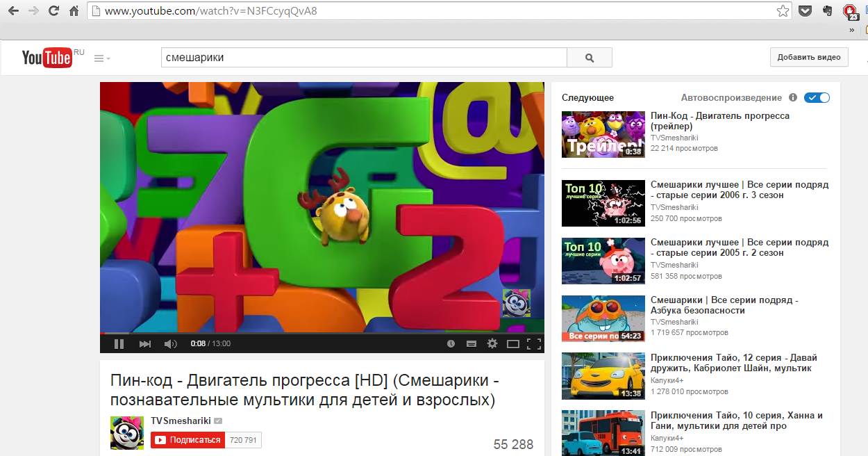The image size is (868, 456).
Task: Show the autoplay info icon
Action: click(793, 98)
